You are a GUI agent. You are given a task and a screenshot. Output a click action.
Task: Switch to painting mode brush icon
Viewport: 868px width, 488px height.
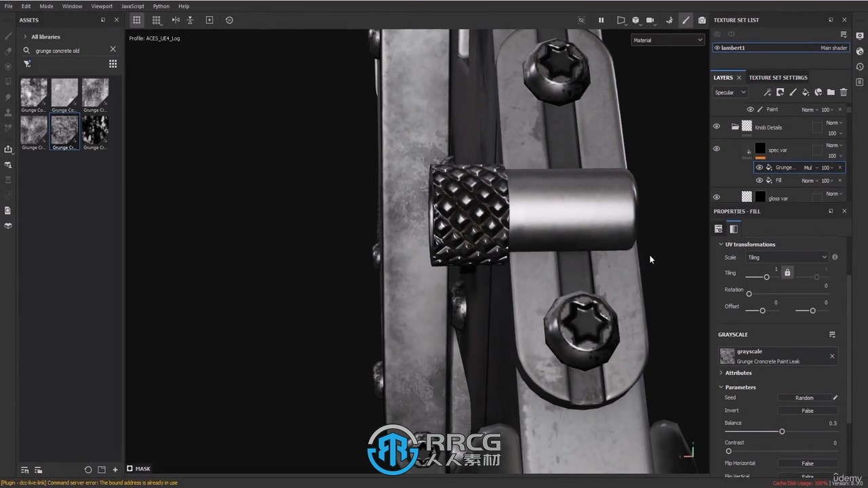coord(686,20)
